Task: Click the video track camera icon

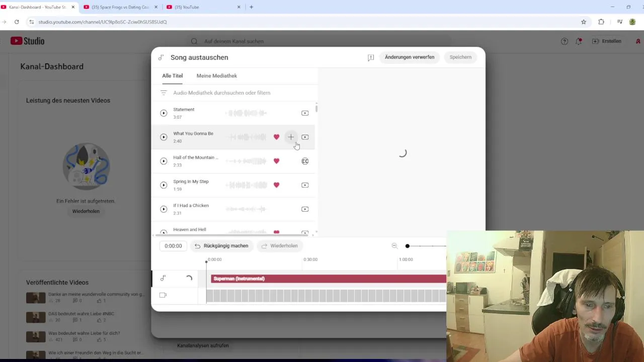Action: click(x=163, y=295)
